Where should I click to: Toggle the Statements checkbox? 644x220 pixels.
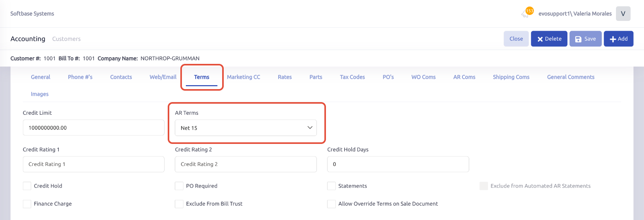click(x=331, y=186)
